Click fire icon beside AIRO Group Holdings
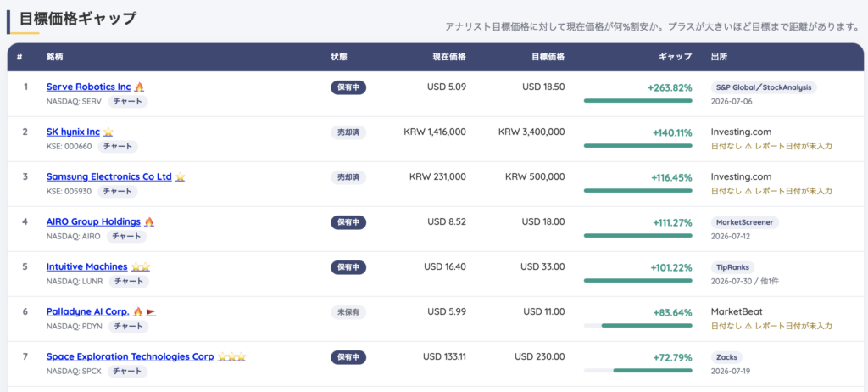Screen dimensions: 868x392 (x=149, y=221)
